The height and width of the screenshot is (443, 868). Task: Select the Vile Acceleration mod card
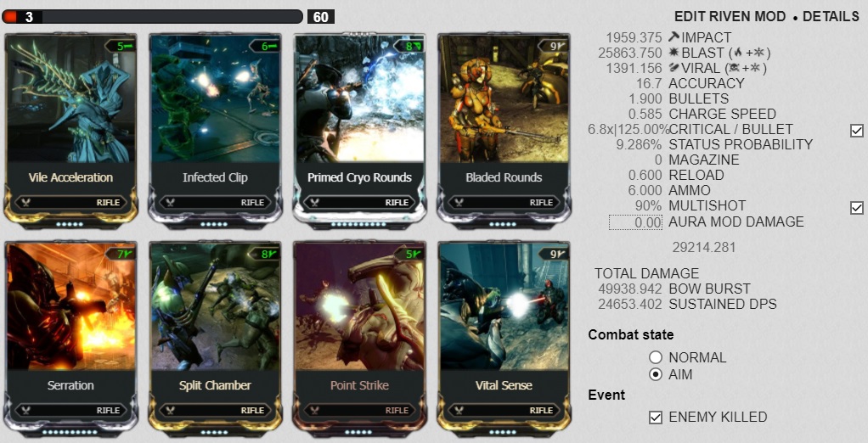[70, 129]
